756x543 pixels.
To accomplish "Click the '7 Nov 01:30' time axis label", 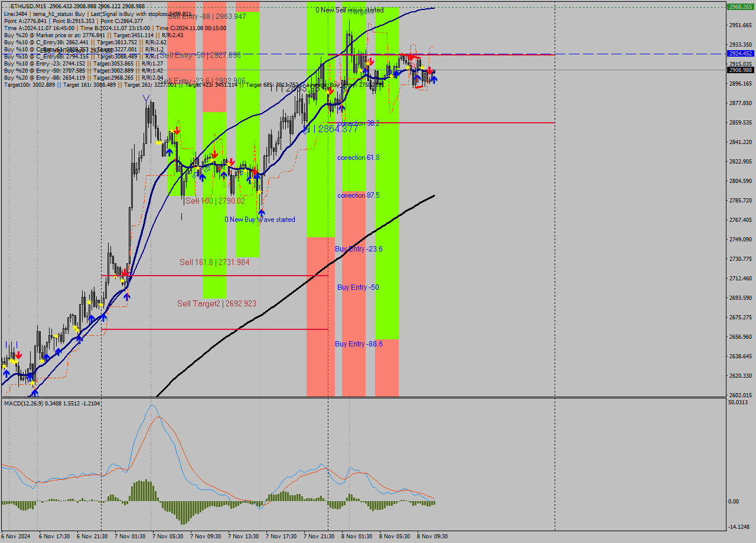I will point(130,537).
